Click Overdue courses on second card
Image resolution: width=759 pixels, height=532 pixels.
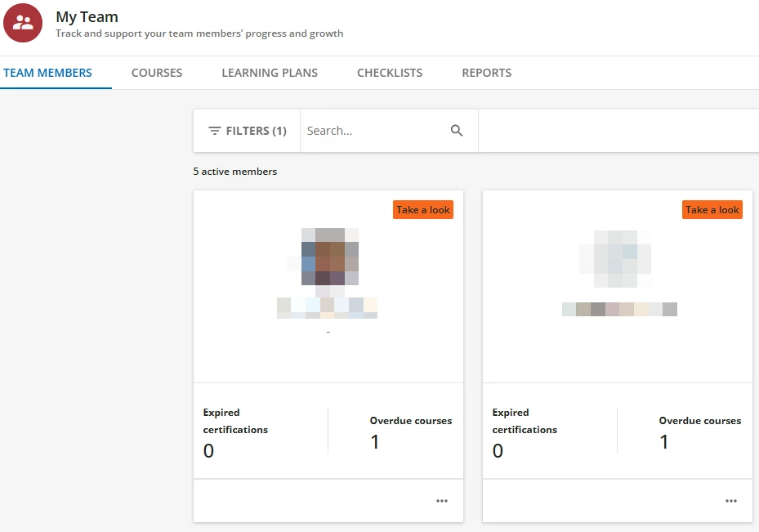pos(700,421)
